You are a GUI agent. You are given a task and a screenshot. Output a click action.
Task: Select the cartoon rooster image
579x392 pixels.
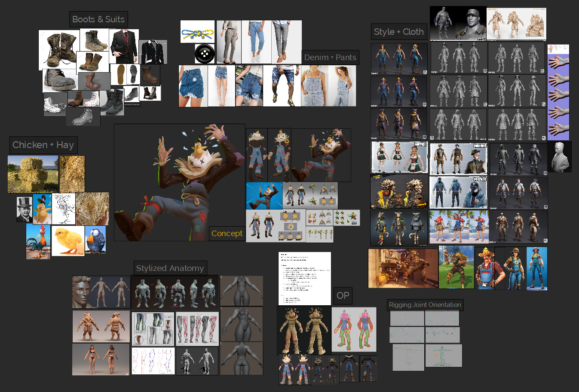tap(38, 241)
